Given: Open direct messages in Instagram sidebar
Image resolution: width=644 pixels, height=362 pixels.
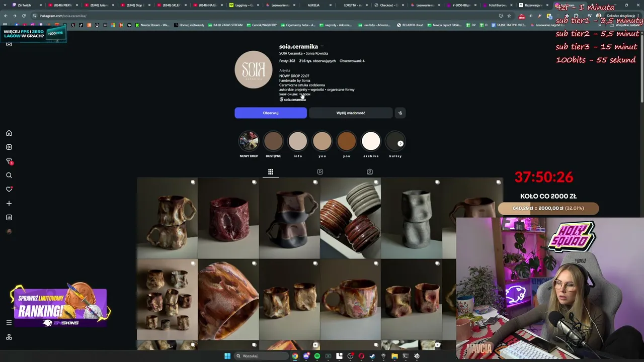Looking at the screenshot, I should [9, 161].
